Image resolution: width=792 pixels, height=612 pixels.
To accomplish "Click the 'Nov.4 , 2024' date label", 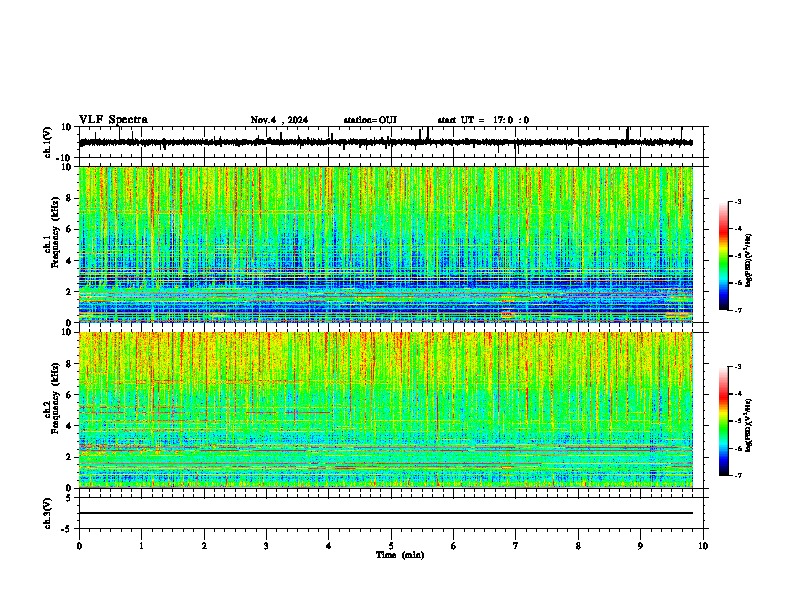I will click(x=279, y=120).
